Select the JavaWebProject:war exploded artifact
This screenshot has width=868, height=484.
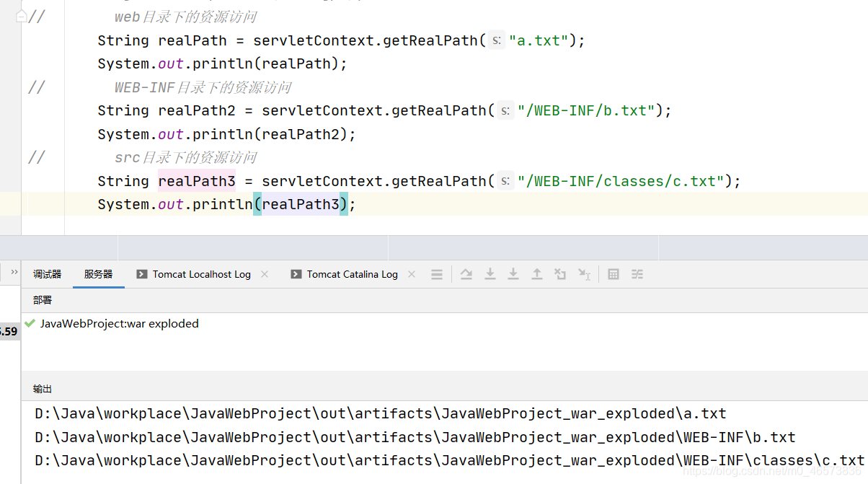point(120,323)
